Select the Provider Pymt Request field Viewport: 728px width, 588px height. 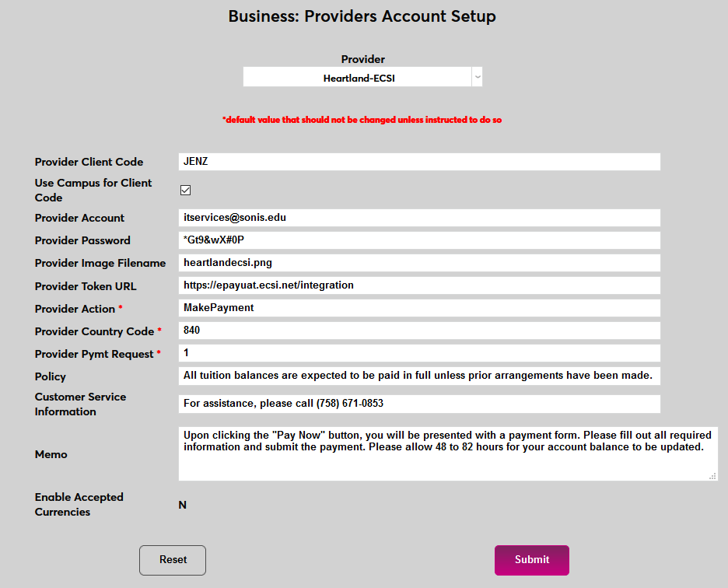(x=419, y=353)
